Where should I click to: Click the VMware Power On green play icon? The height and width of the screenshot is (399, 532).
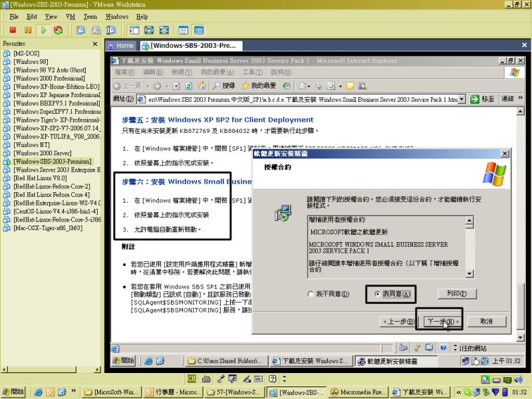pyautogui.click(x=43, y=30)
